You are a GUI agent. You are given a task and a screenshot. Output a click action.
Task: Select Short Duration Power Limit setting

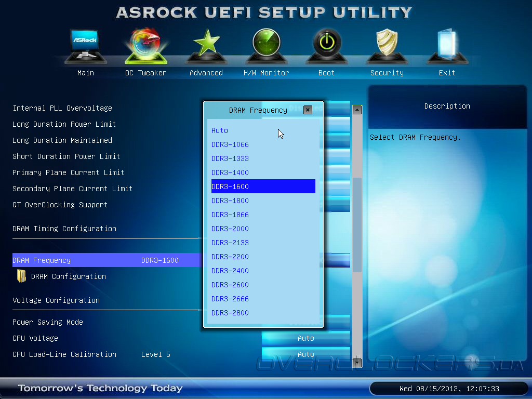pyautogui.click(x=66, y=156)
